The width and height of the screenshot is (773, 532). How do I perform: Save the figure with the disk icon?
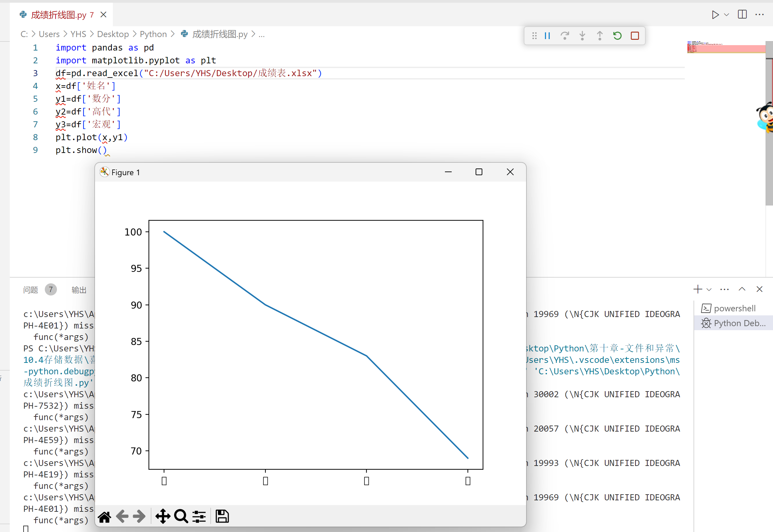coord(222,517)
